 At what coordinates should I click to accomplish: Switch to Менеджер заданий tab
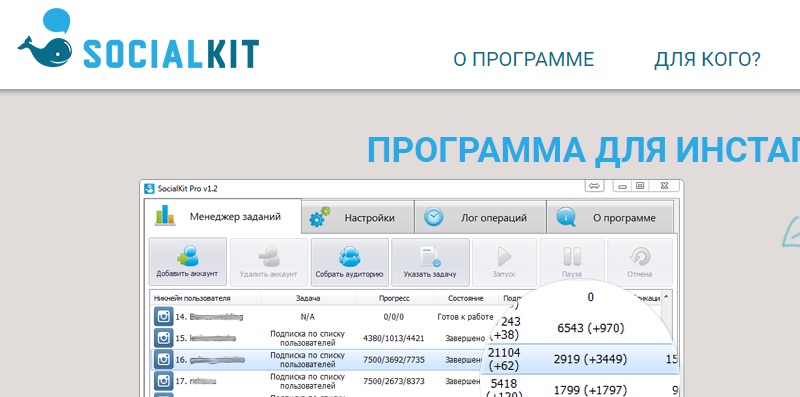[x=223, y=216]
